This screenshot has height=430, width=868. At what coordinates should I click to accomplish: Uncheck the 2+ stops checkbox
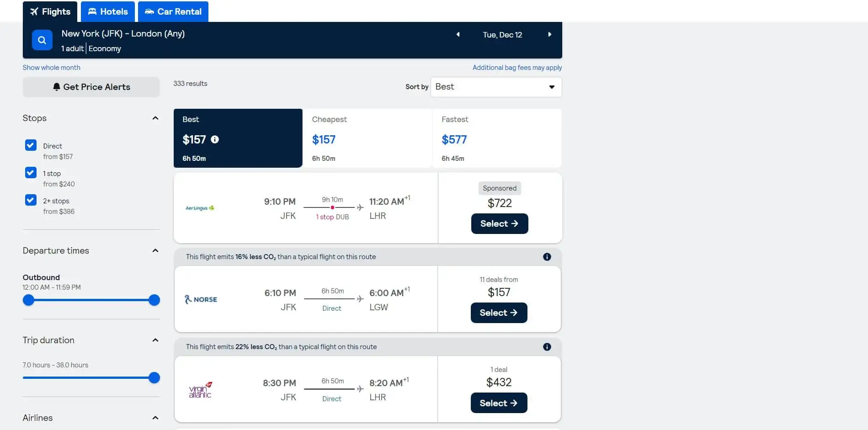31,200
